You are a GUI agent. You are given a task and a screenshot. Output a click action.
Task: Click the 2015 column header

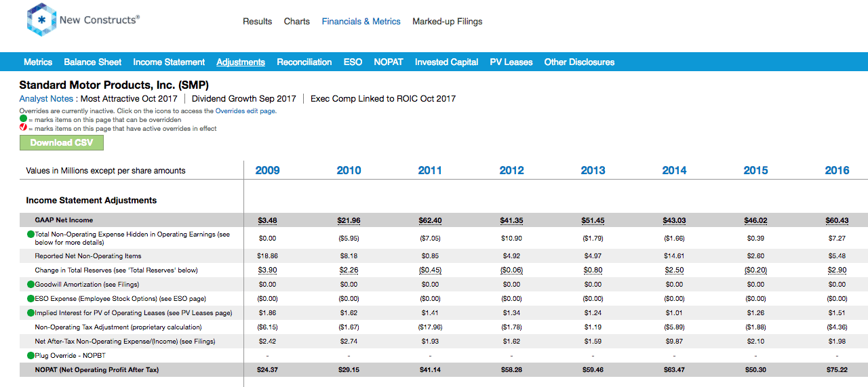[755, 171]
